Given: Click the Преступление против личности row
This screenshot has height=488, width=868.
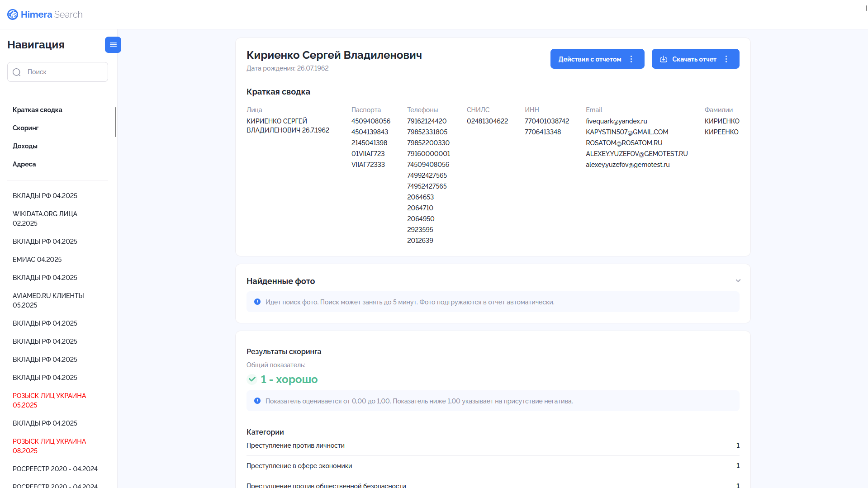Looking at the screenshot, I should 493,445.
